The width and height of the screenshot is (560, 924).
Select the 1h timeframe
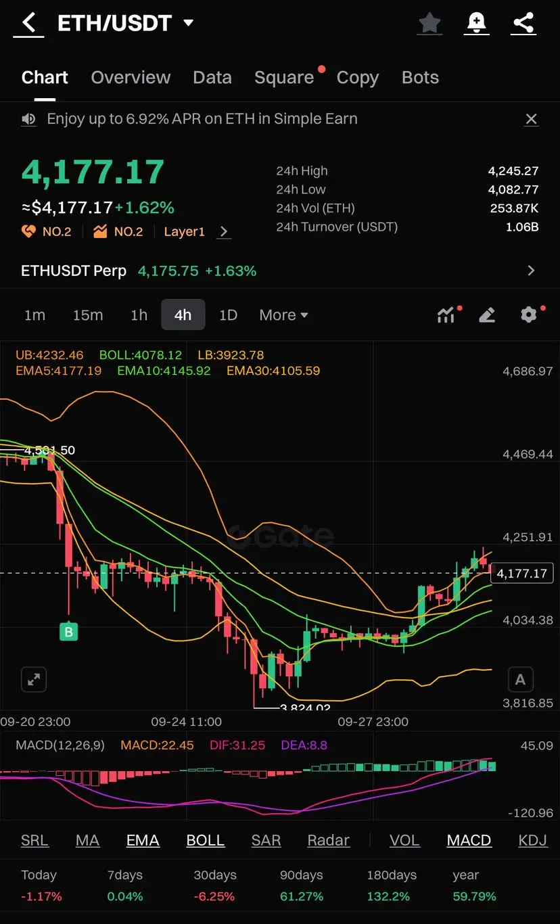point(139,315)
